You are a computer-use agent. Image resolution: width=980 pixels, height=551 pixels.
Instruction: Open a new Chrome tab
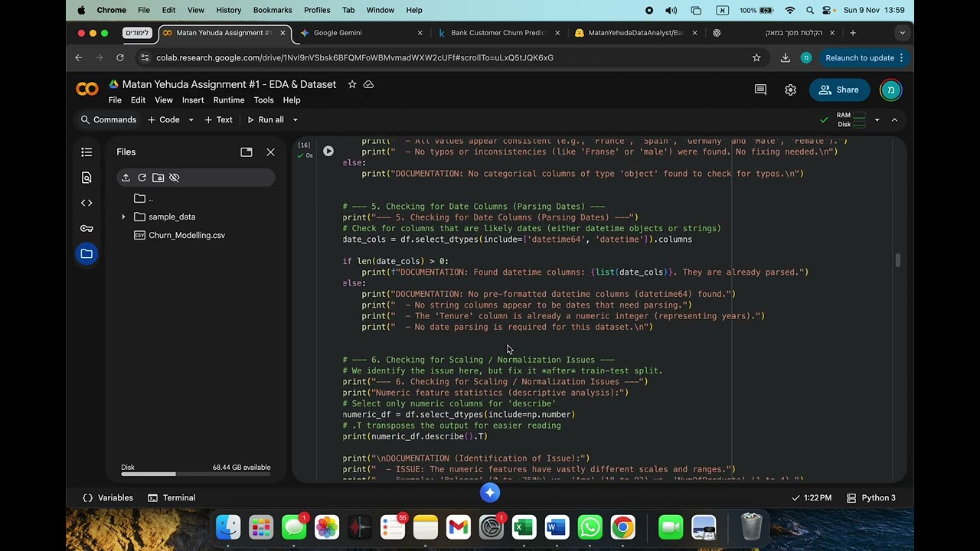pyautogui.click(x=853, y=33)
